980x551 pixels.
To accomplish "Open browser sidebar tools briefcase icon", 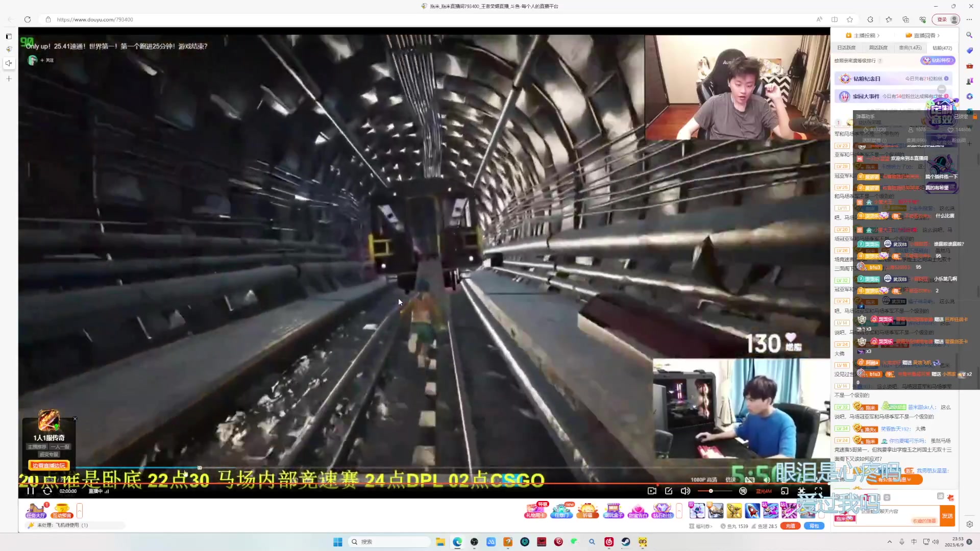I will 969,66.
